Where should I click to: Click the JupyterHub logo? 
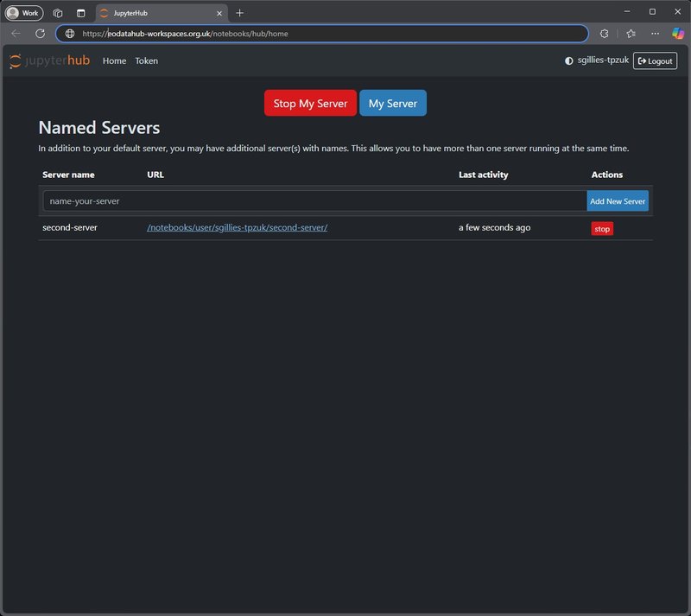pos(49,60)
